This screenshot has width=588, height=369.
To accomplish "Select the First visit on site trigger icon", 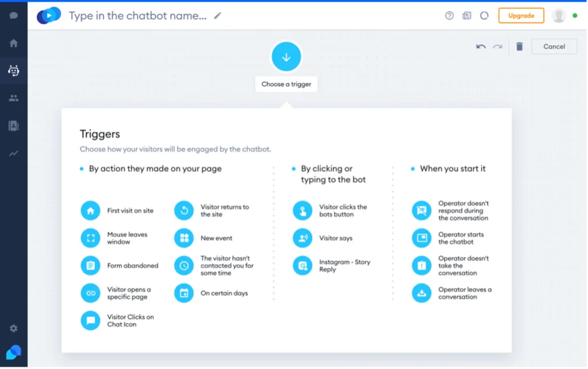I will (x=90, y=211).
